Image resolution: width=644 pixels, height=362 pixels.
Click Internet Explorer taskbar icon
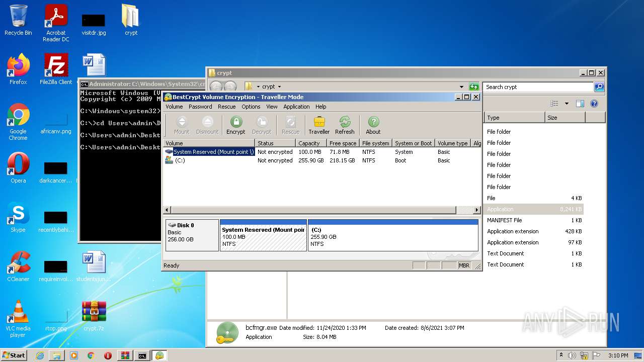(x=40, y=355)
